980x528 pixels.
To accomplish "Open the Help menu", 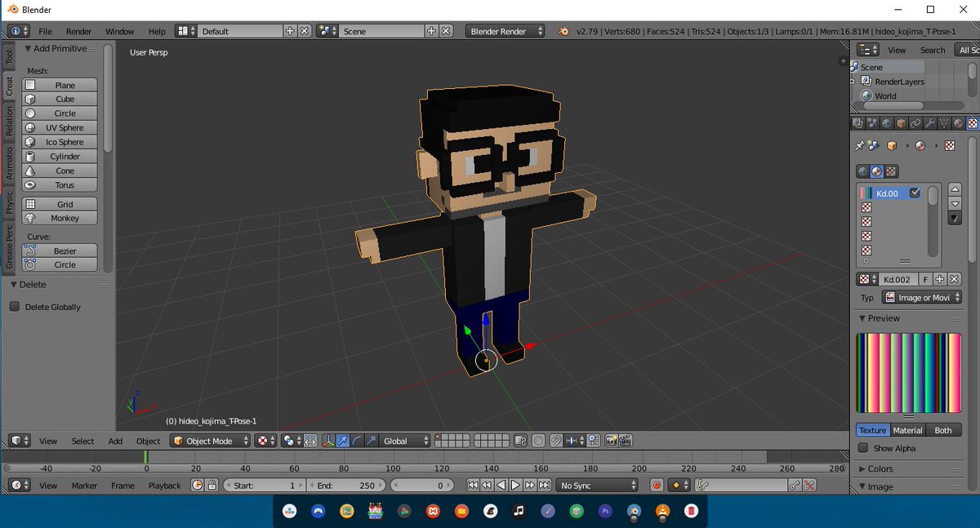I will coord(157,31).
